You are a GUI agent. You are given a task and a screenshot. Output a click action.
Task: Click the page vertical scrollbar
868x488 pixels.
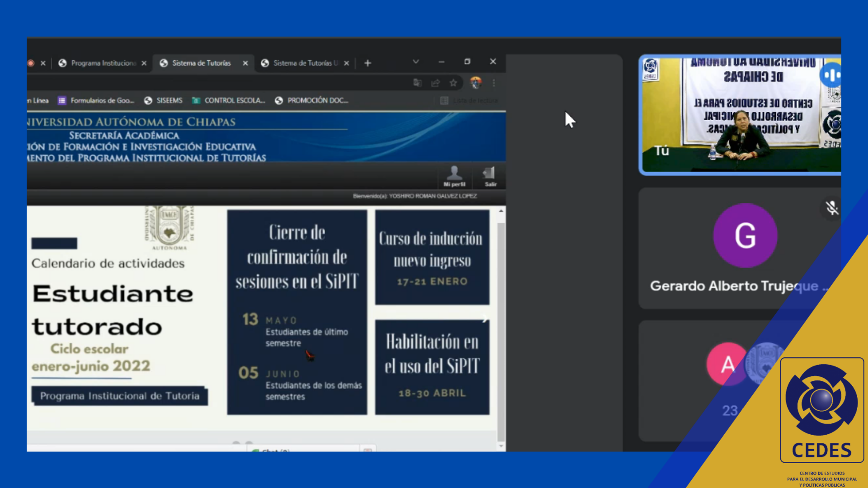(501, 332)
